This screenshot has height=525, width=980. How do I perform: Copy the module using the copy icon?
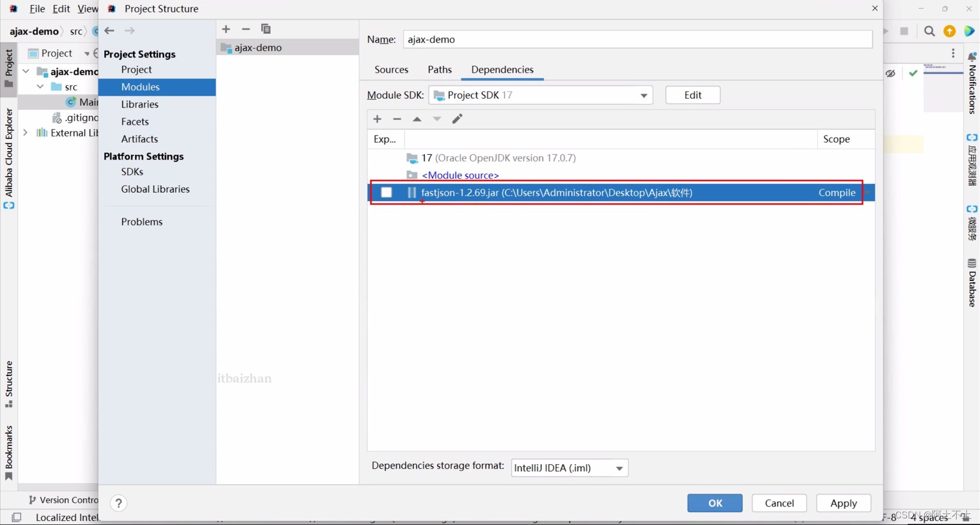click(266, 29)
